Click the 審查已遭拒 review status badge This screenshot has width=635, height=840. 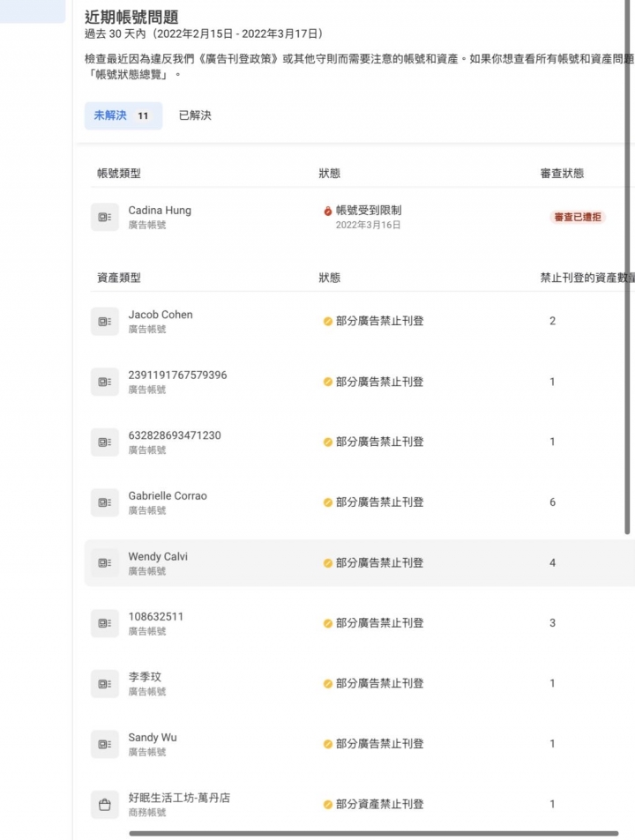click(x=578, y=217)
